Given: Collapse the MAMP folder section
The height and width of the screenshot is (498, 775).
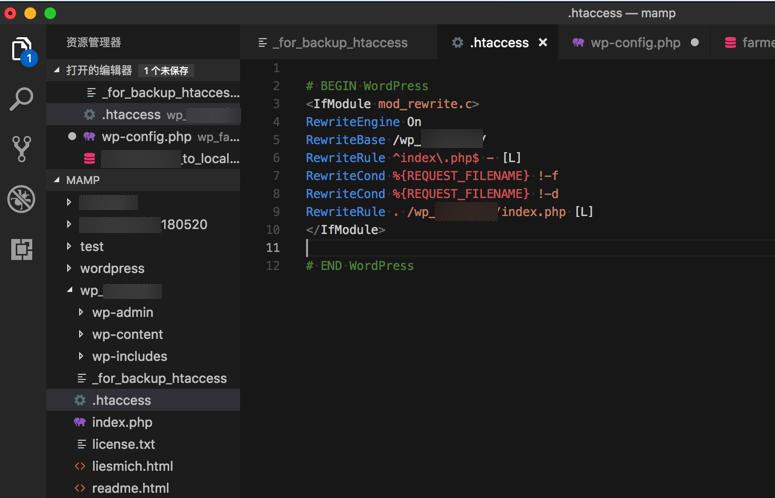Looking at the screenshot, I should [55, 181].
